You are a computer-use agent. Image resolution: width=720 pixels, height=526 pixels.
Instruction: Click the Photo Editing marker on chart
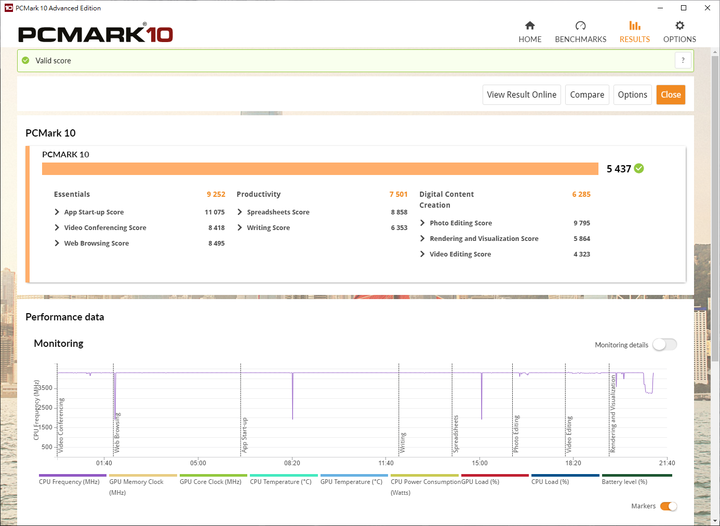516,434
